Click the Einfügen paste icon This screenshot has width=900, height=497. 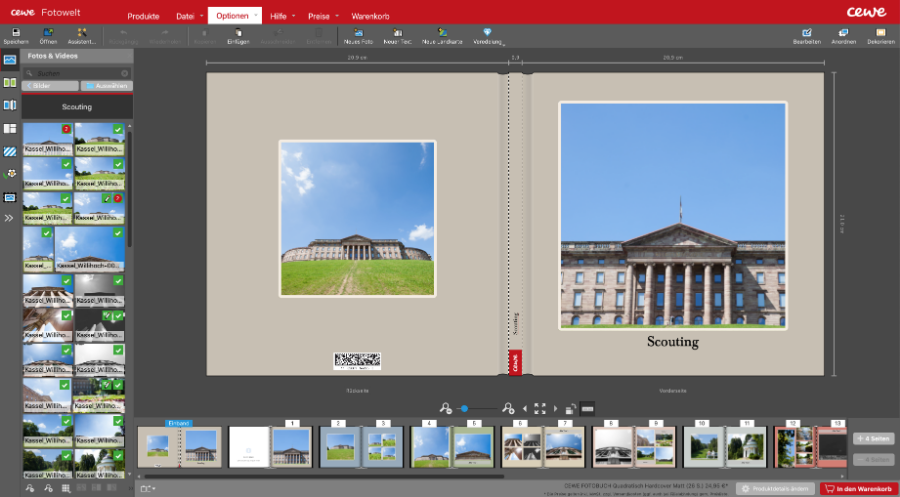(x=238, y=34)
